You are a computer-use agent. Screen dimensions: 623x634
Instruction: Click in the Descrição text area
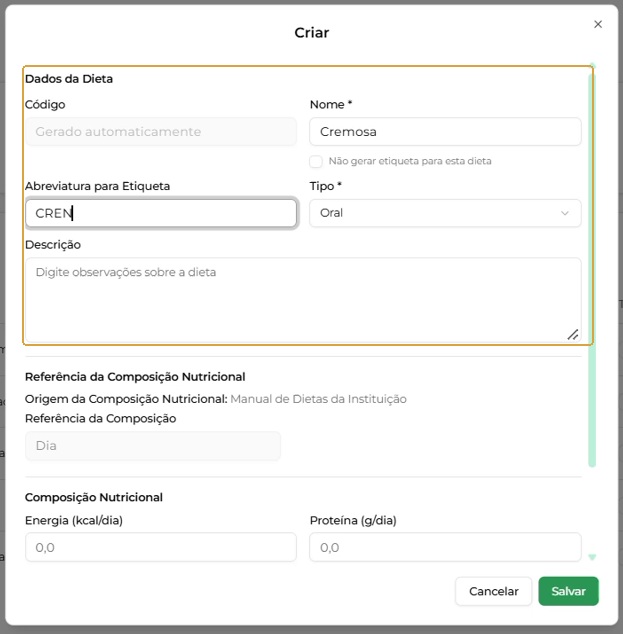pyautogui.click(x=303, y=300)
